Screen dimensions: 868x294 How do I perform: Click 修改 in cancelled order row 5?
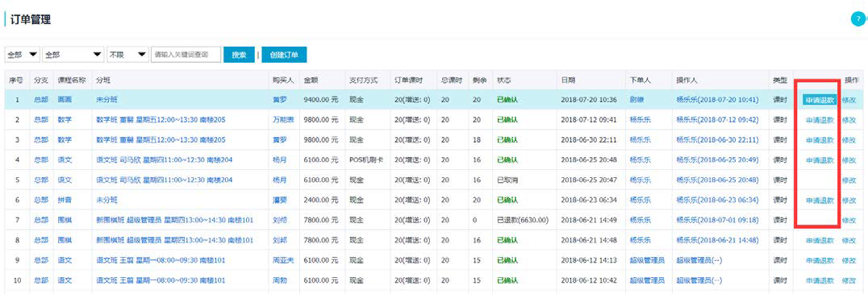(849, 180)
